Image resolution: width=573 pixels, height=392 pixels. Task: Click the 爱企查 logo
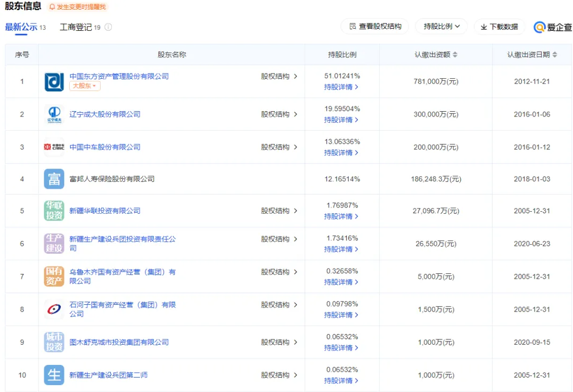553,27
